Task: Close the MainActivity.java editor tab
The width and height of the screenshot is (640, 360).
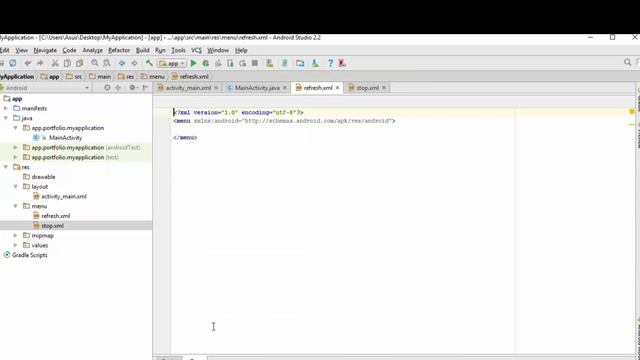Action: [285, 88]
